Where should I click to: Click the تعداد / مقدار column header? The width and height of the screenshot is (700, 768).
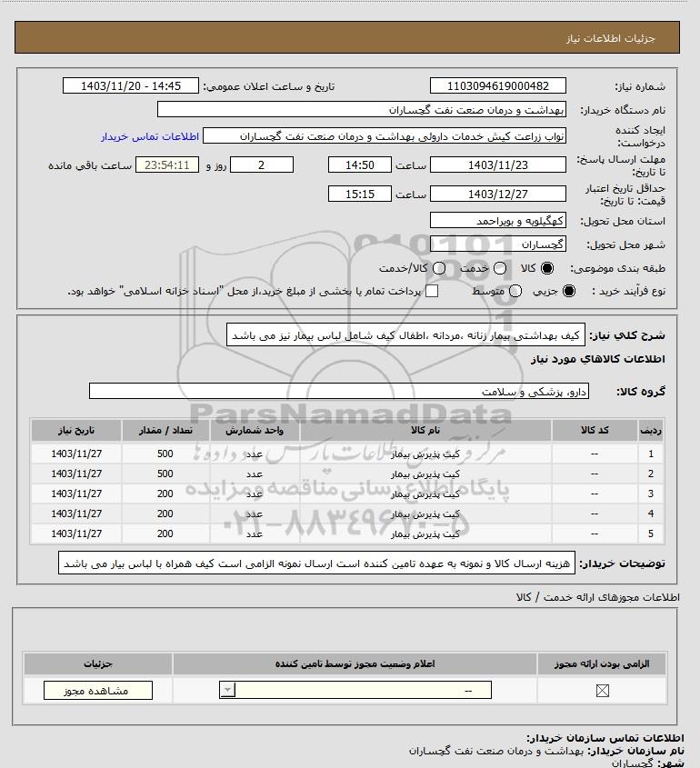[x=165, y=430]
